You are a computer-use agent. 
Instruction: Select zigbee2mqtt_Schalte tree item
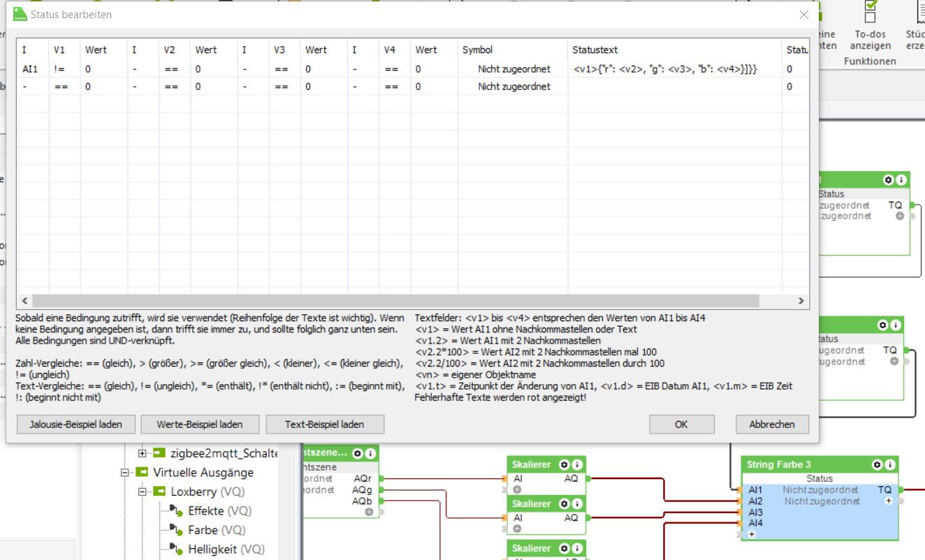[224, 453]
